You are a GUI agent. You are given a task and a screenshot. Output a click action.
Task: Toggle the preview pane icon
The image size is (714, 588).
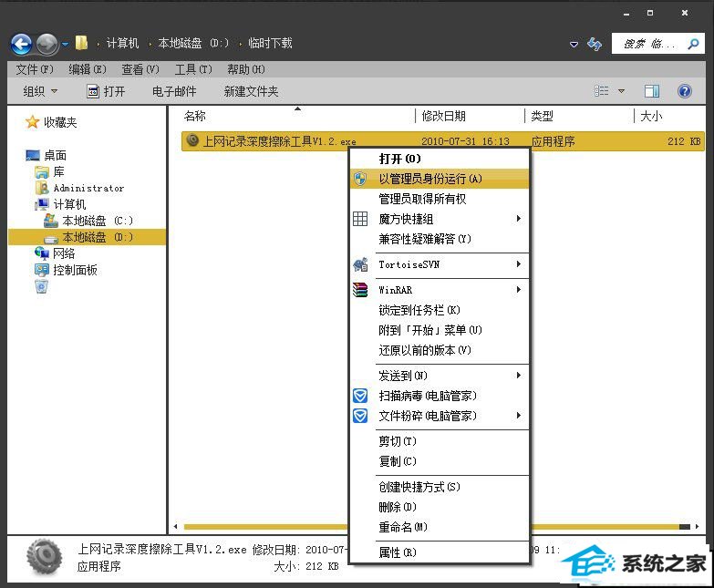652,91
